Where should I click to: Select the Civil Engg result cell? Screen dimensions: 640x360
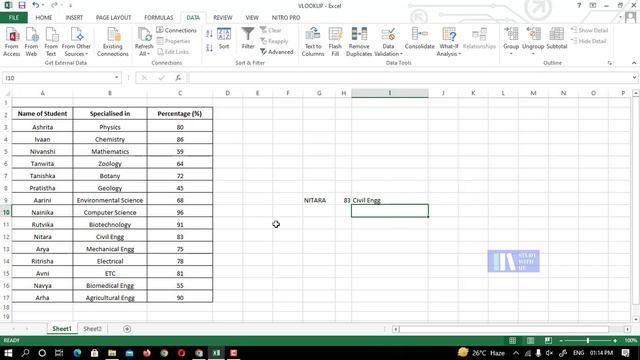390,200
